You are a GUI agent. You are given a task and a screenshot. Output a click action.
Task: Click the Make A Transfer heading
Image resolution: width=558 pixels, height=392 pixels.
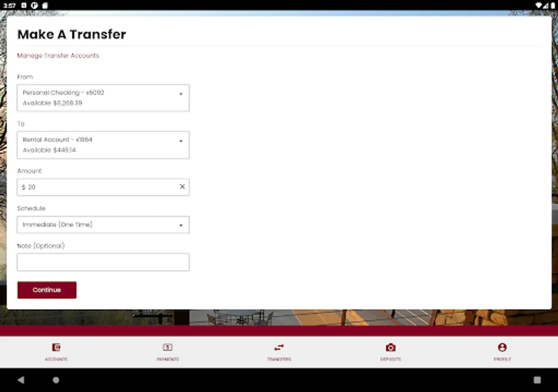71,34
